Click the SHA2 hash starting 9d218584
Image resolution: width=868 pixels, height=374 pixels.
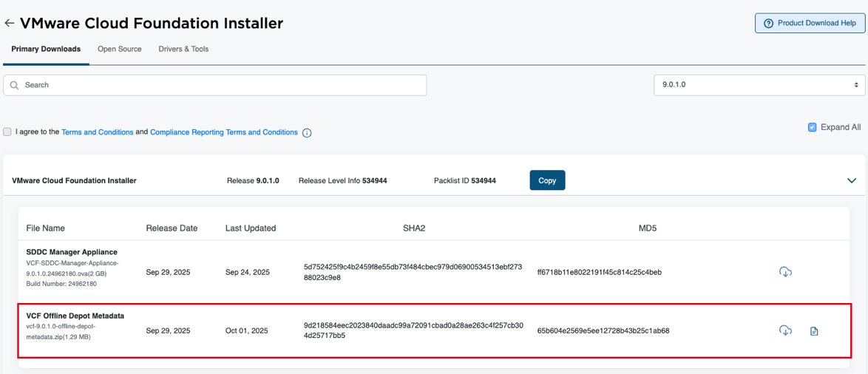coord(413,330)
